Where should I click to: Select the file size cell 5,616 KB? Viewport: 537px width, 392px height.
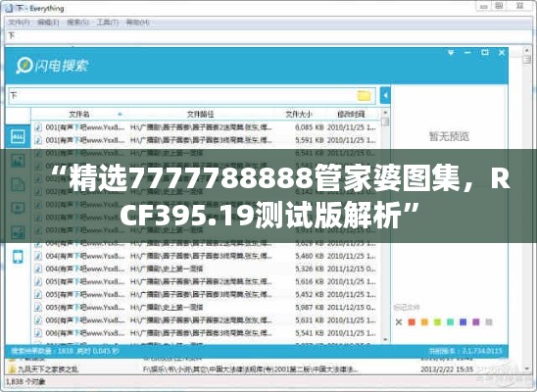tap(310, 281)
